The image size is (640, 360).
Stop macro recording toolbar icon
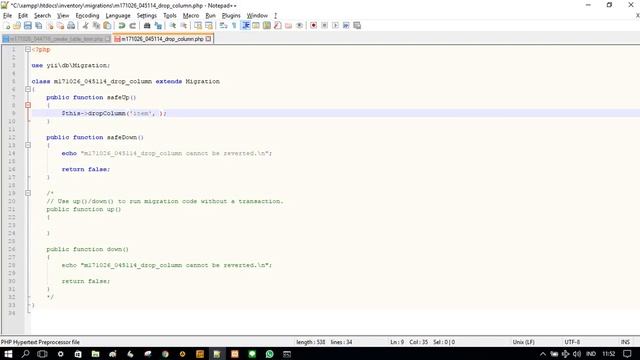tap(324, 26)
